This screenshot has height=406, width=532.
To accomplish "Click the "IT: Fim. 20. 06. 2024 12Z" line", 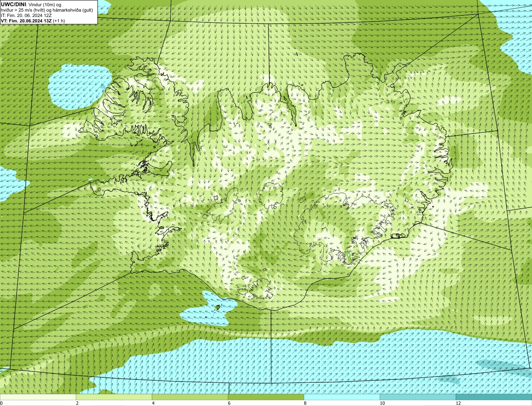I will point(27,15).
